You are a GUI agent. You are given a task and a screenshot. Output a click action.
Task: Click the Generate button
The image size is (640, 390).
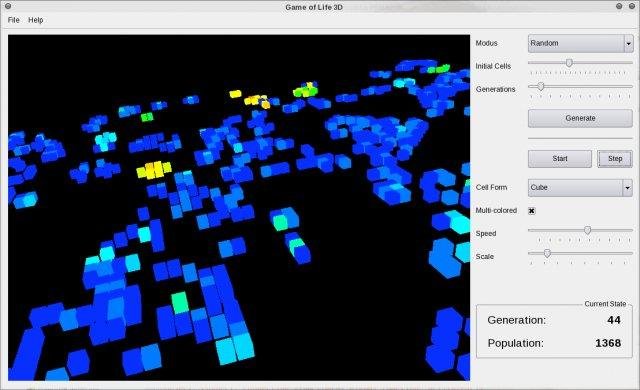(x=580, y=118)
